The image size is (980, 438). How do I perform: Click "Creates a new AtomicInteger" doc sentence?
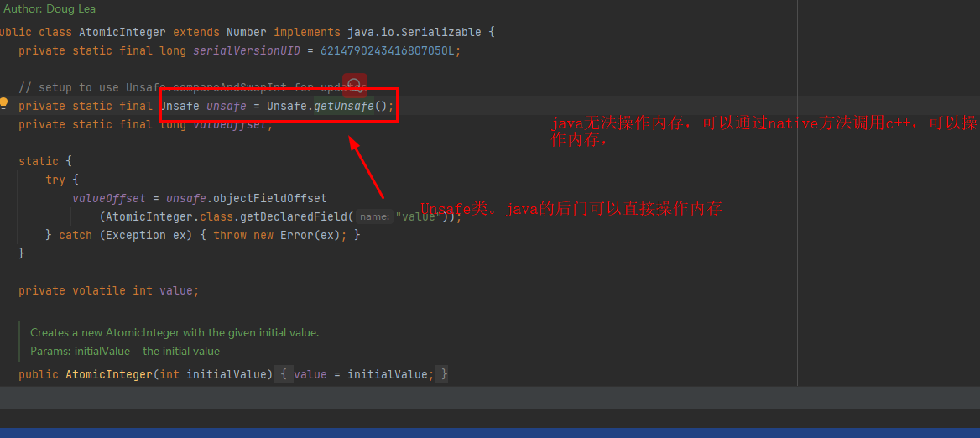(175, 332)
